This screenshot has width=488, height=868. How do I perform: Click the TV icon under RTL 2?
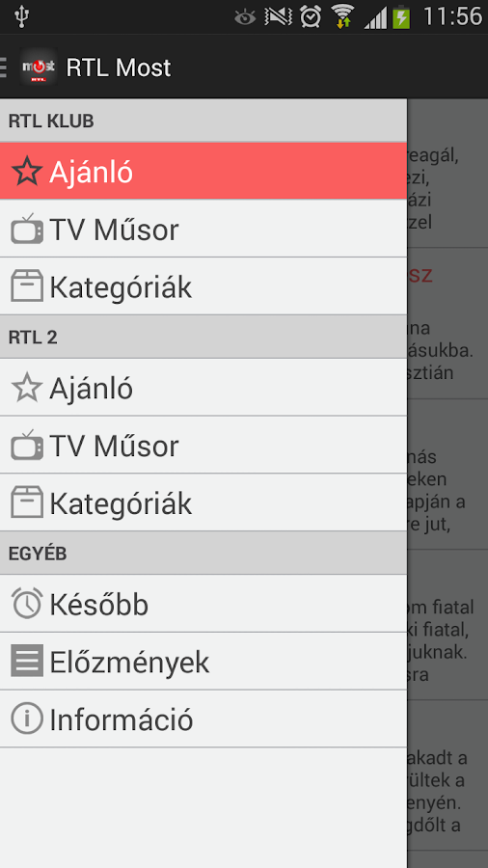(27, 445)
